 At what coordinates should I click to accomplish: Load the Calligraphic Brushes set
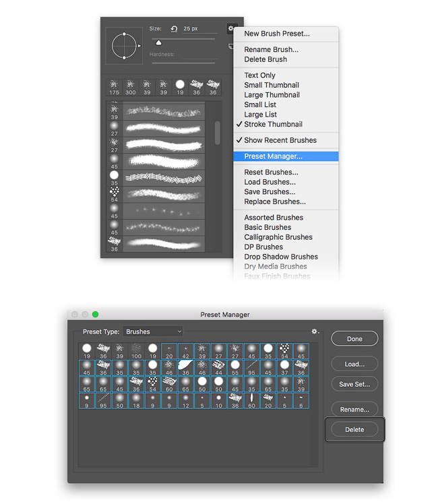coord(278,237)
